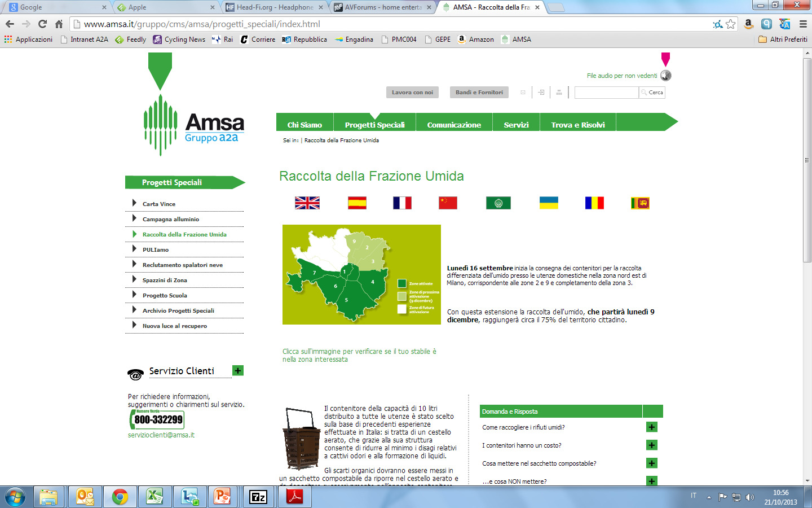Open 7-Zip from the taskbar

(258, 497)
